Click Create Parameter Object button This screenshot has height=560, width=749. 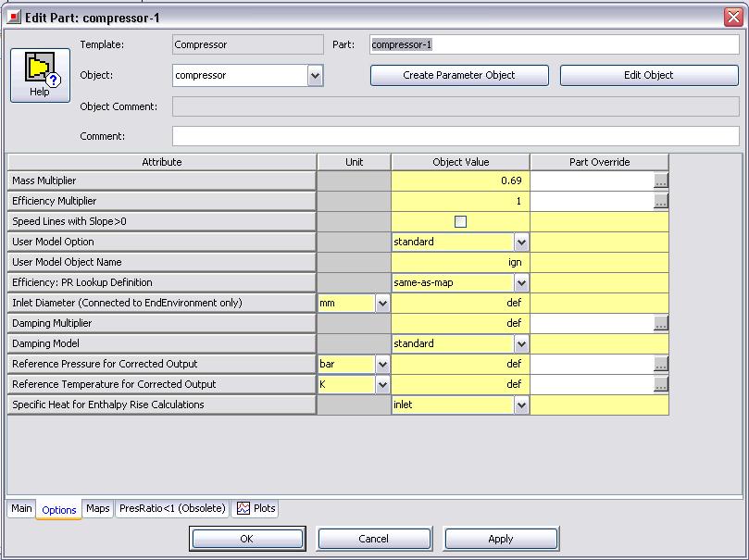[459, 75]
